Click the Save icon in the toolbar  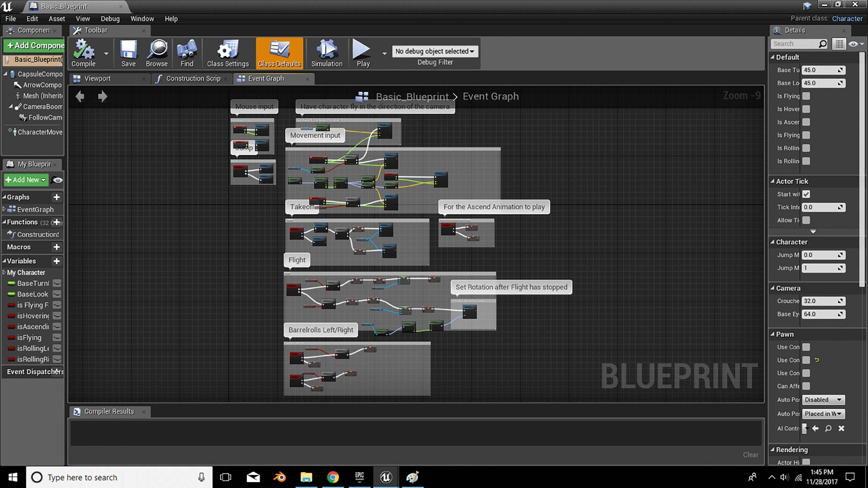click(x=128, y=53)
